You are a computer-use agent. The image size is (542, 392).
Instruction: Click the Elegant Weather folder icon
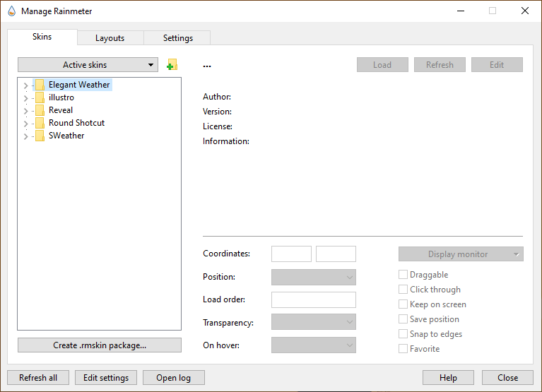point(40,85)
